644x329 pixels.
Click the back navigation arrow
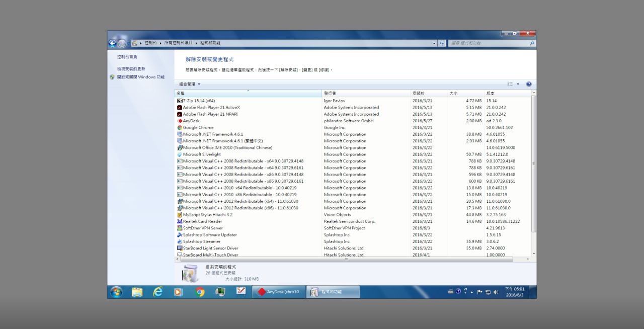point(112,43)
